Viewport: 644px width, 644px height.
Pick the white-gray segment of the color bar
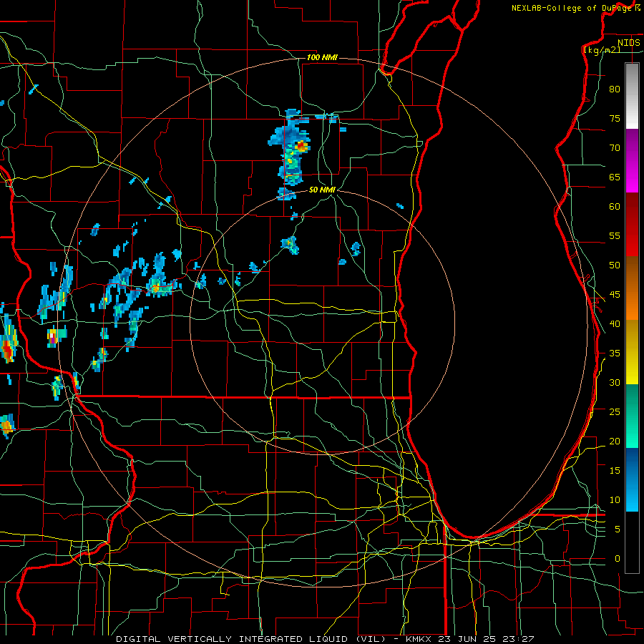[632, 96]
